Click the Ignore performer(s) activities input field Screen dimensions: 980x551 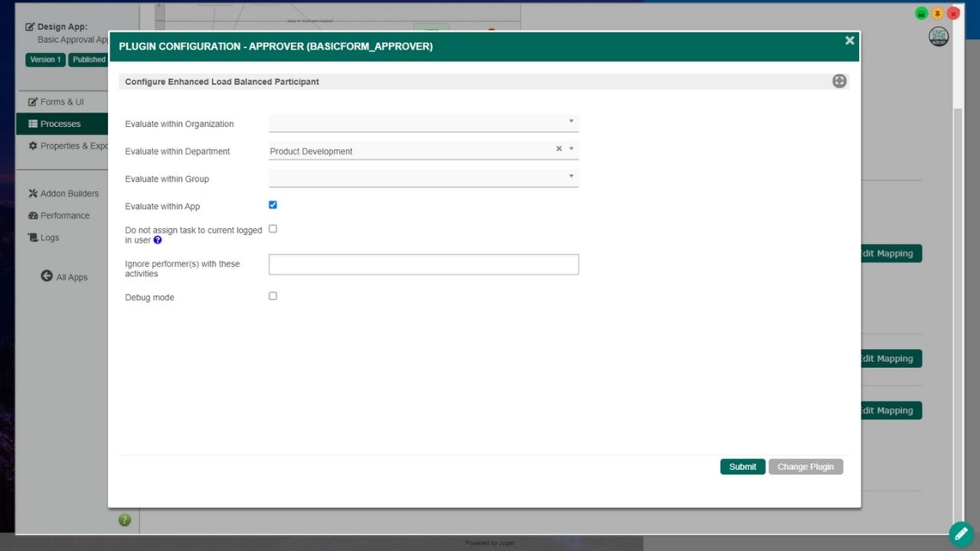[423, 265]
